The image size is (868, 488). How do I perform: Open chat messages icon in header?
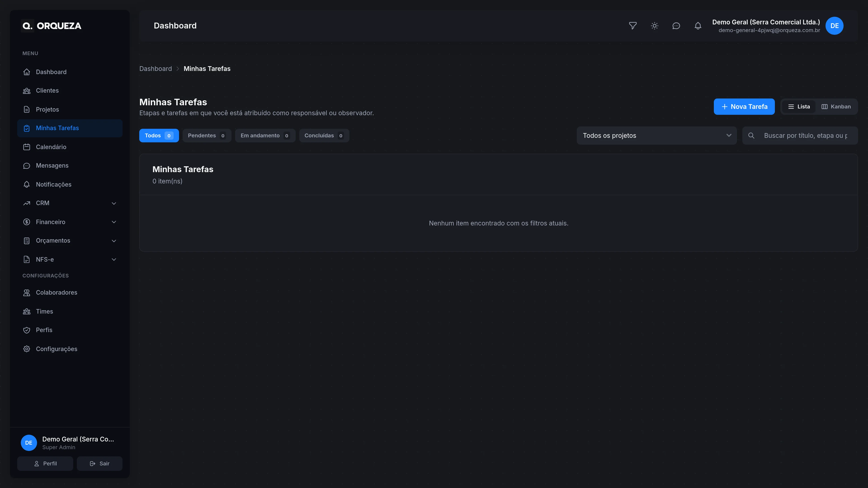coord(676,26)
